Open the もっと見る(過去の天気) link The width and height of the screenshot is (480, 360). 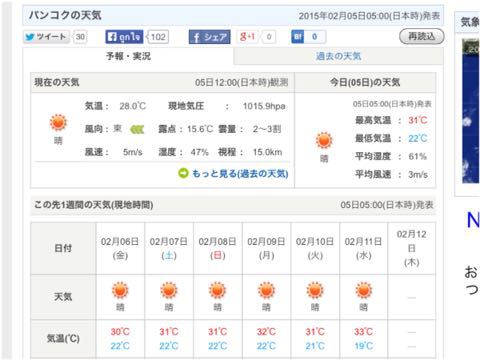[x=240, y=174]
